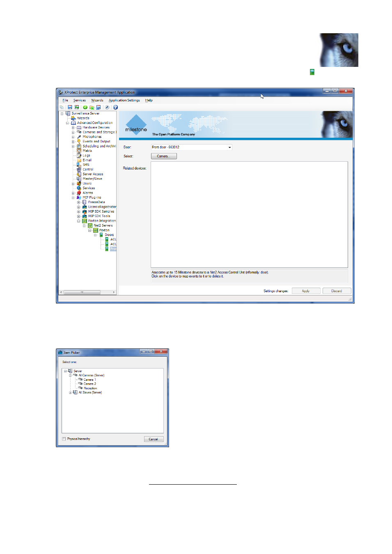Select the Services tree node
392x554 pixels.
(x=89, y=188)
